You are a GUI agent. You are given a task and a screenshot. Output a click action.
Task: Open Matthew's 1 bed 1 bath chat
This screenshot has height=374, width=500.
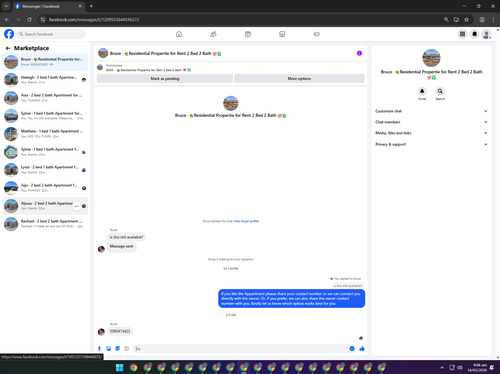tap(45, 134)
